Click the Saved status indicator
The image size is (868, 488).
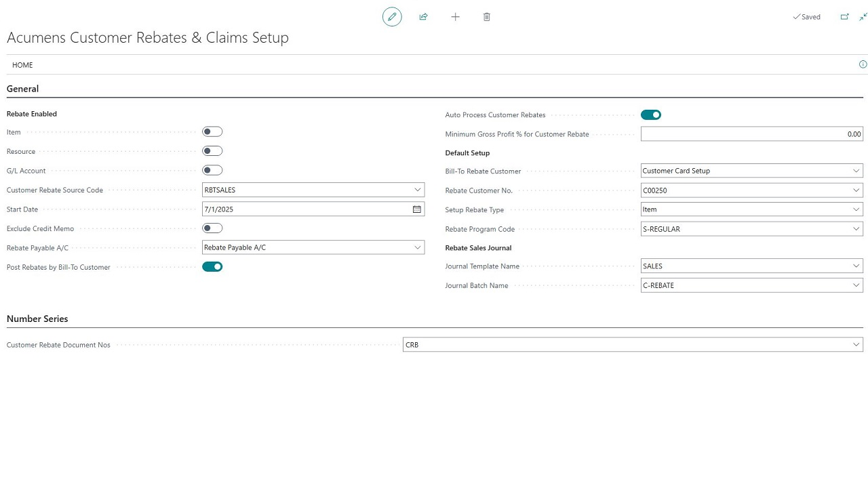[806, 17]
